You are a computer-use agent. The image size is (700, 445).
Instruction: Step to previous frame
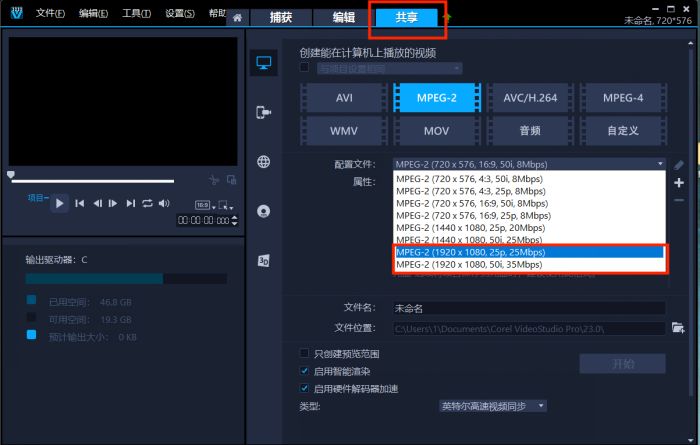97,204
